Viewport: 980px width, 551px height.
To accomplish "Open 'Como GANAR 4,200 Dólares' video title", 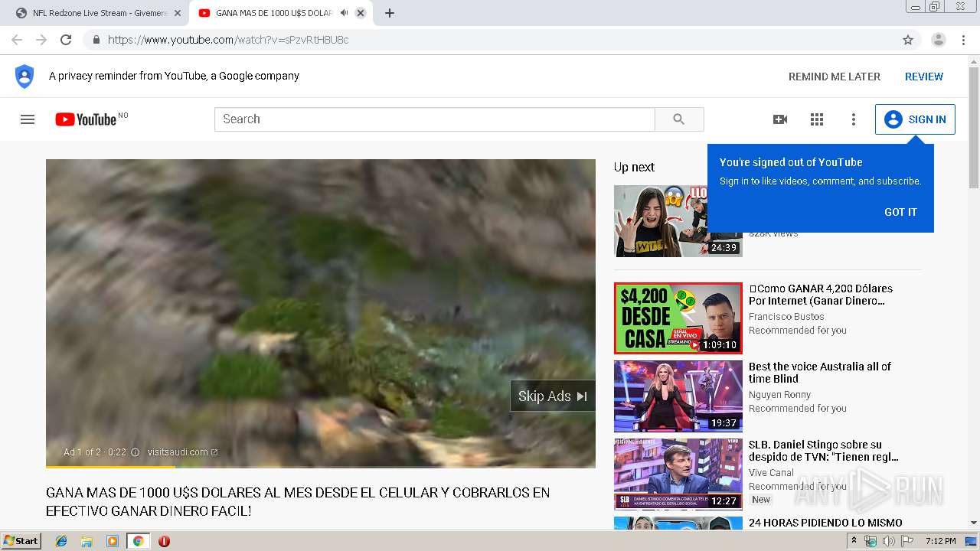I will coord(821,295).
